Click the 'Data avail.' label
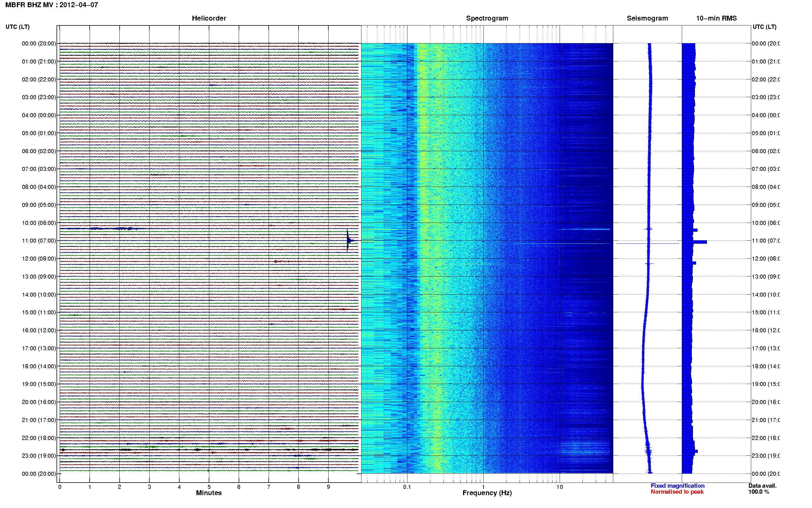Image resolution: width=812 pixels, height=508 pixels. tap(762, 485)
